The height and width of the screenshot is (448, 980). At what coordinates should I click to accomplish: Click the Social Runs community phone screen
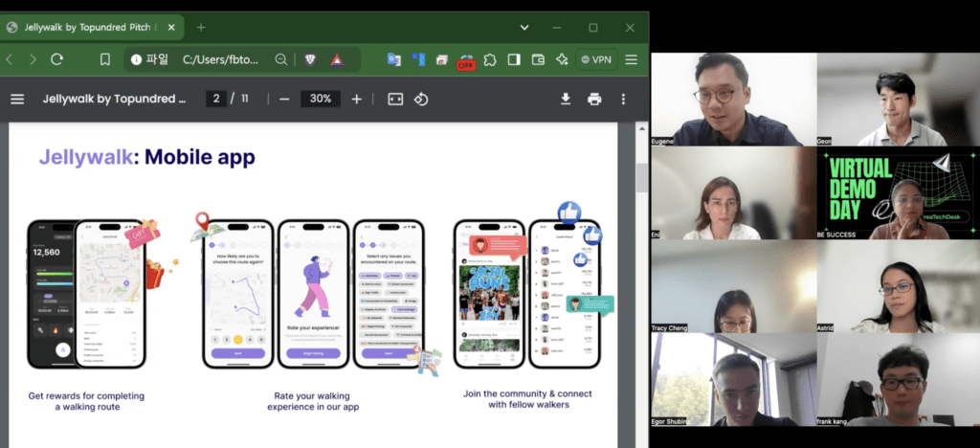[x=489, y=294]
